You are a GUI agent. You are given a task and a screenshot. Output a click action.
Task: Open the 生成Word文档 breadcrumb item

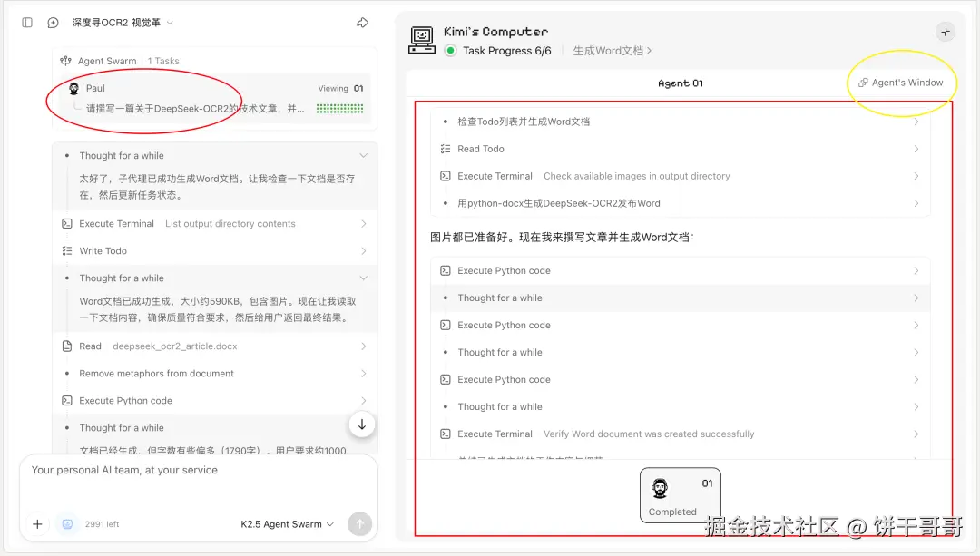pos(608,50)
